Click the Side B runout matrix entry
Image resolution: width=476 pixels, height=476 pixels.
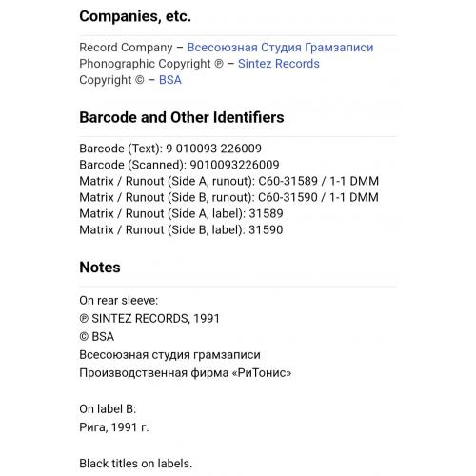click(229, 197)
